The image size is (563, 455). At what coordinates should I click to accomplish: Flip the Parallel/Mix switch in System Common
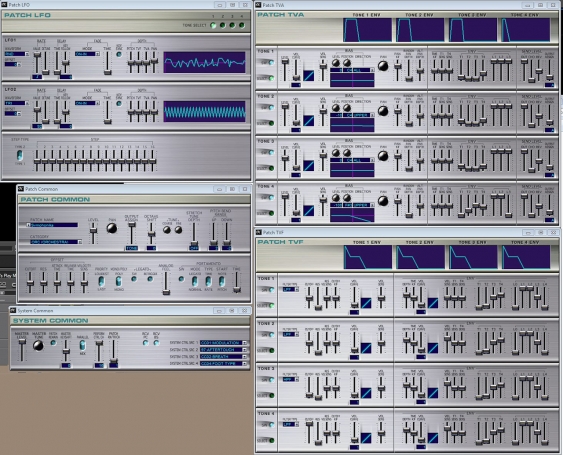[x=82, y=345]
